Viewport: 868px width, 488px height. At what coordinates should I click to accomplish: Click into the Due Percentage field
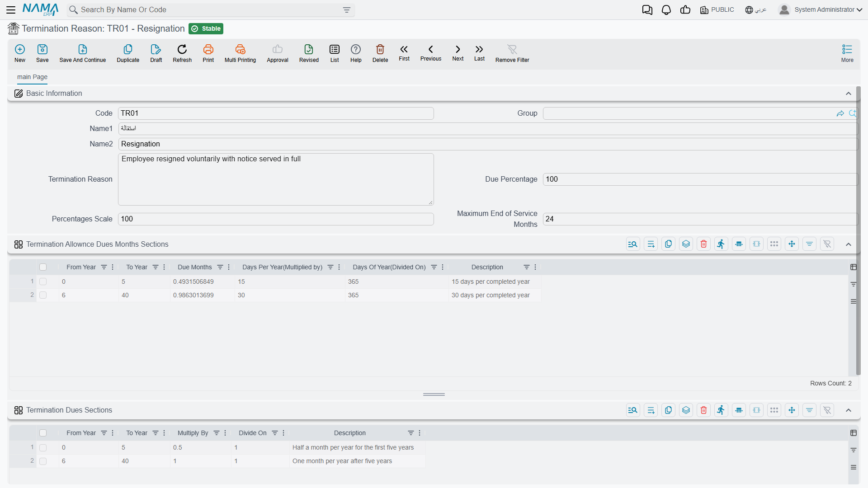pos(700,179)
